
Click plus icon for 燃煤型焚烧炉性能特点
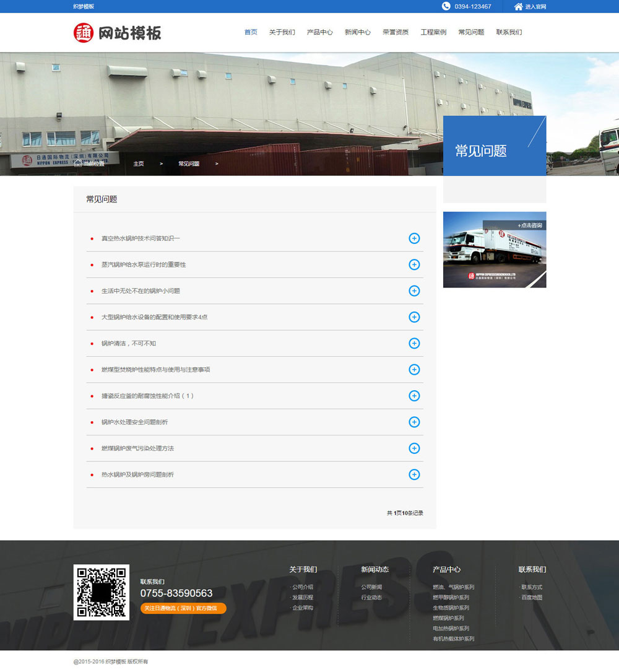(414, 370)
